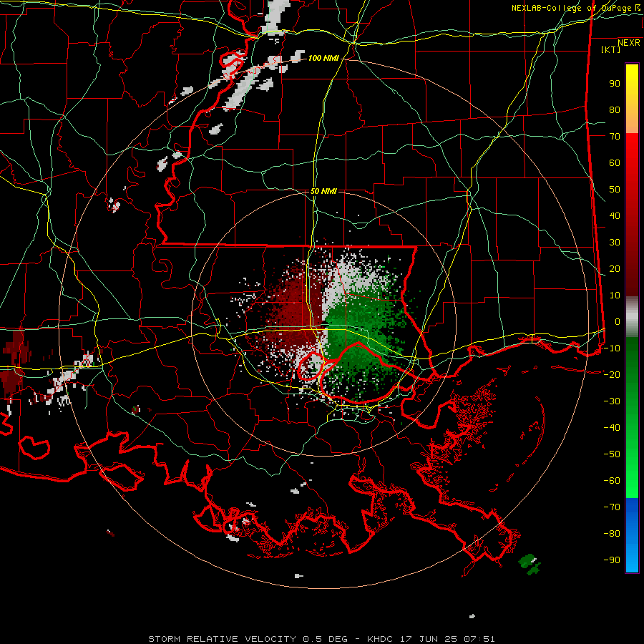
Task: Click the -10 value on the velocity scale
Action: [x=612, y=348]
